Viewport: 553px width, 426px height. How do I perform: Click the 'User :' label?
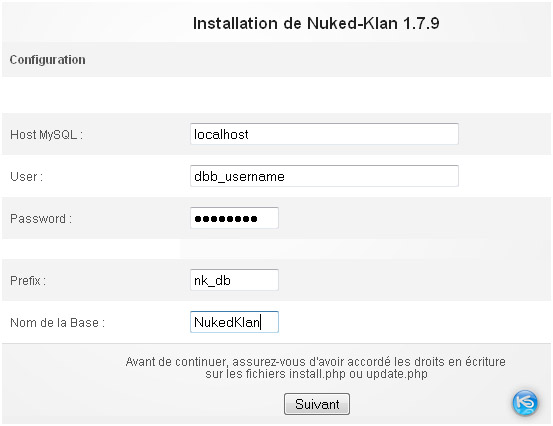(x=26, y=176)
